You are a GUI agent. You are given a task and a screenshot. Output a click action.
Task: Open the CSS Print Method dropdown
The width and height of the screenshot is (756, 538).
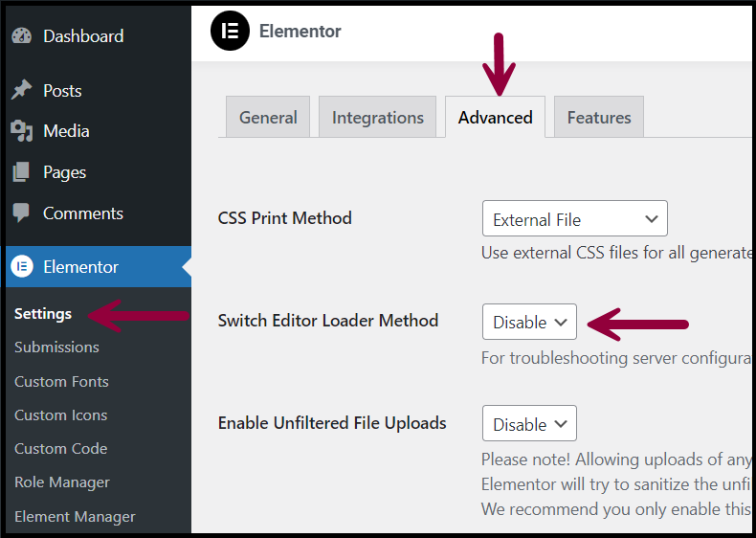[x=575, y=218]
